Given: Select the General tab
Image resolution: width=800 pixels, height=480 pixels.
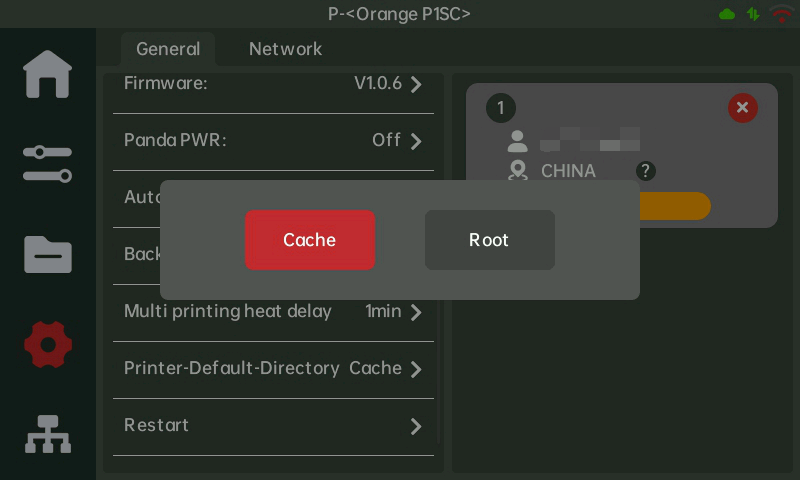Looking at the screenshot, I should click(x=168, y=49).
